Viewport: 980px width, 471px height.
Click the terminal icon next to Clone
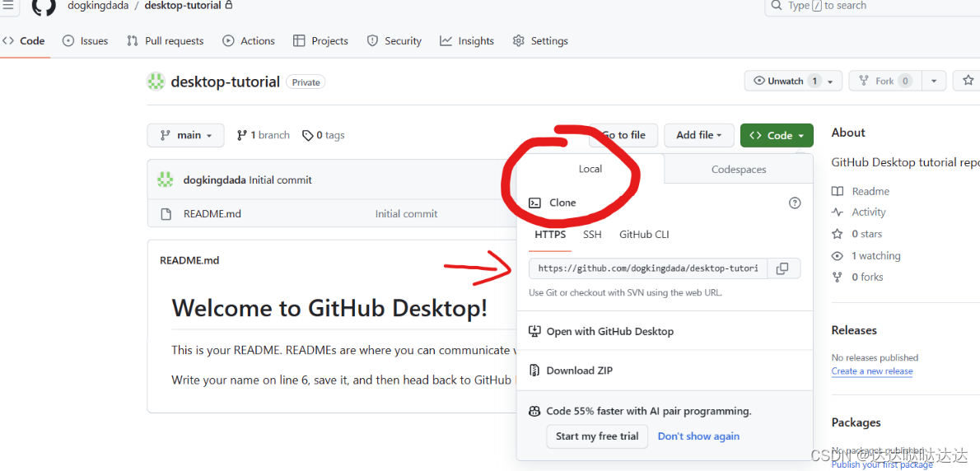point(534,203)
